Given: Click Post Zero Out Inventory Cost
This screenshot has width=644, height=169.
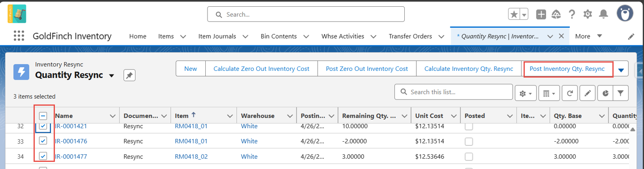Looking at the screenshot, I should click(x=367, y=69).
